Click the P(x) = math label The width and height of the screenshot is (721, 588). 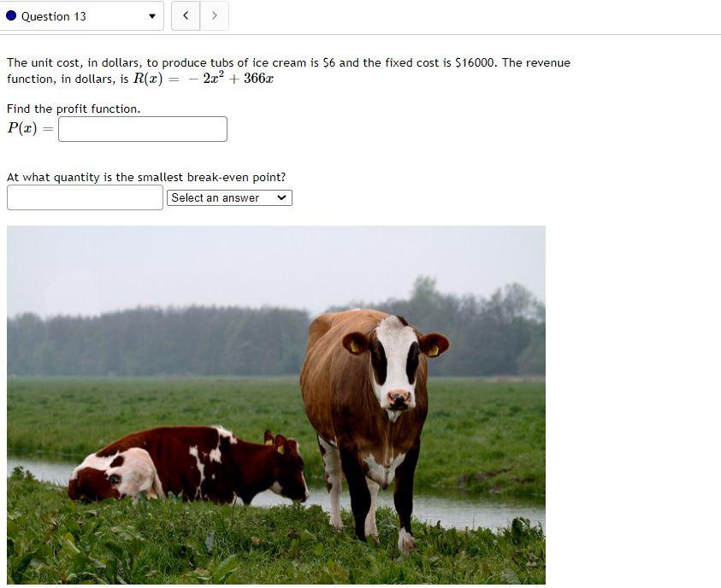pos(30,128)
